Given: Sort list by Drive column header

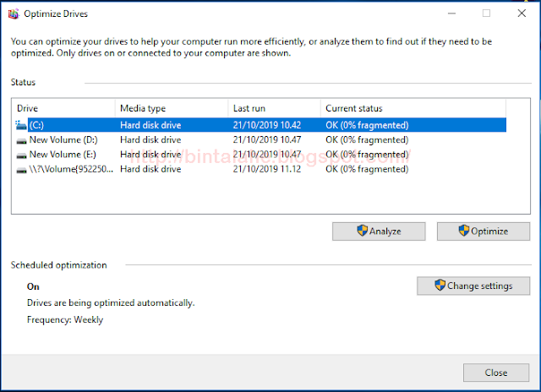Looking at the screenshot, I should click(x=63, y=108).
